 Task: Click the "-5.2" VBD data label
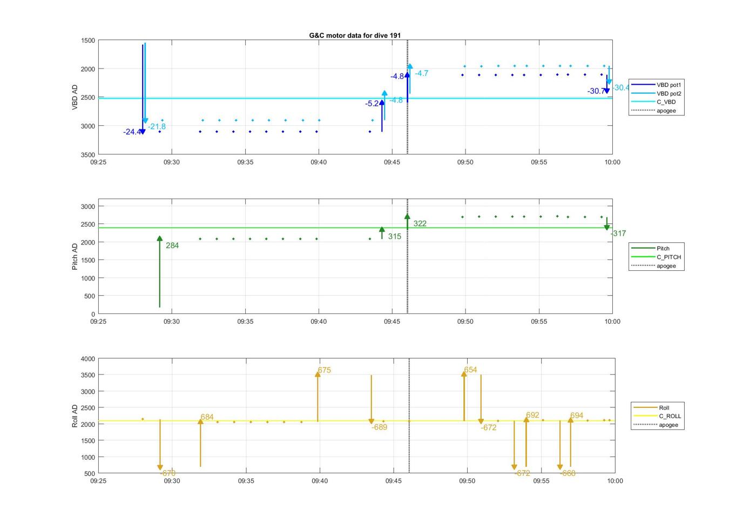(x=372, y=104)
